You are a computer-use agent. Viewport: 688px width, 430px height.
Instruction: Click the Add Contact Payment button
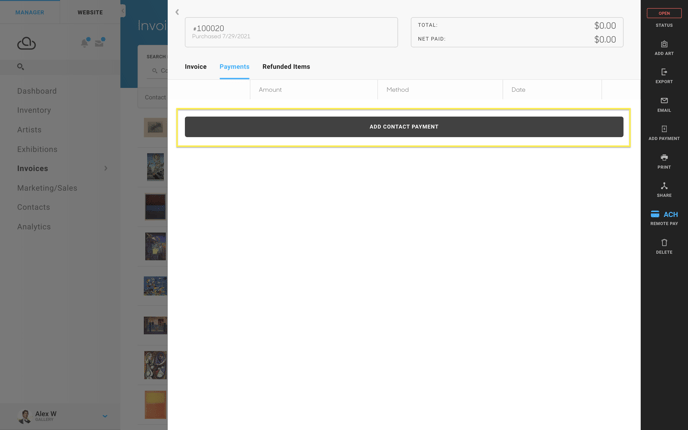[404, 127]
